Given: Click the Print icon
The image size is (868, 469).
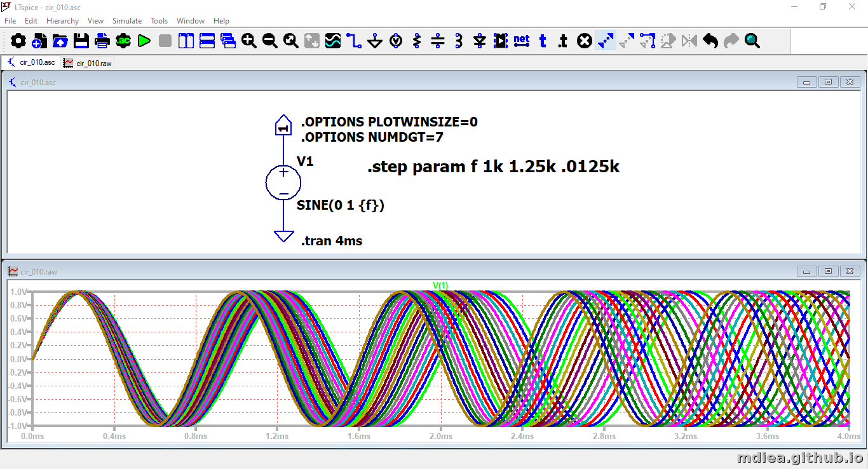Looking at the screenshot, I should tap(102, 41).
